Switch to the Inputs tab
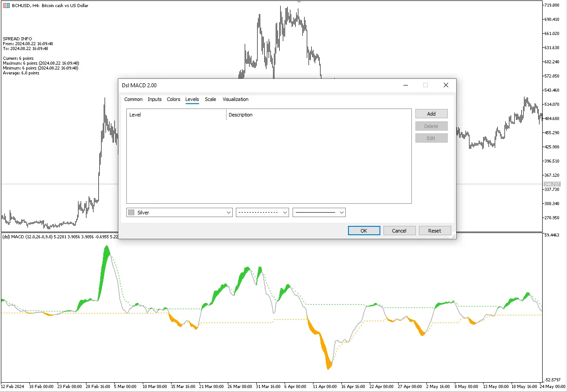Viewport: 567px width, 392px height. point(154,99)
